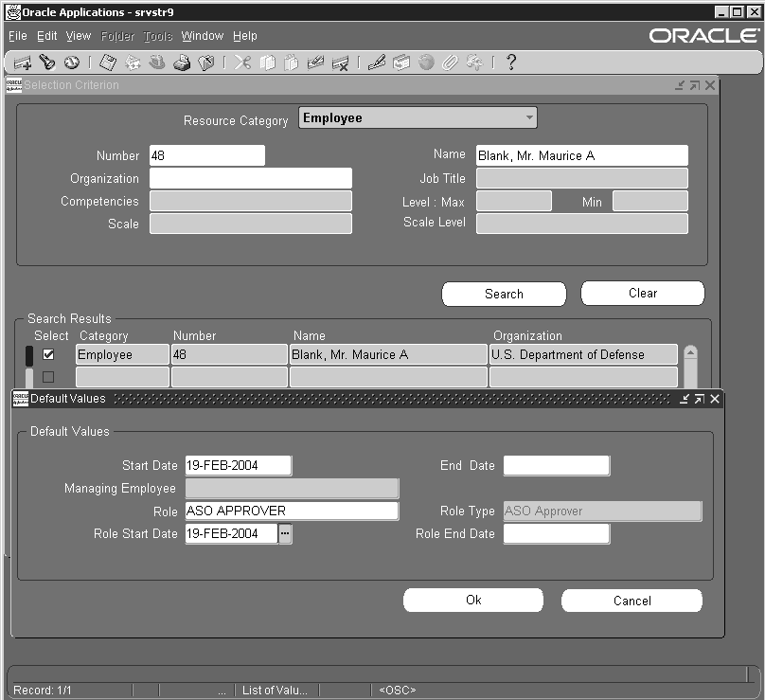Screen dimensions: 765x700
Task: Check the empty second row Select box
Action: (48, 377)
